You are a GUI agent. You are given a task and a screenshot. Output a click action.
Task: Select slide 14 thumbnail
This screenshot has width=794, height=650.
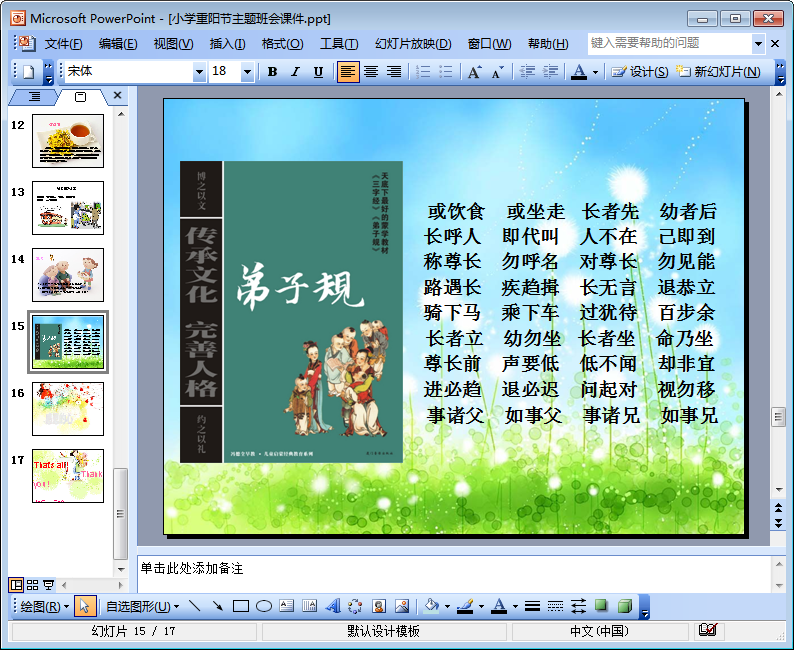[x=68, y=275]
